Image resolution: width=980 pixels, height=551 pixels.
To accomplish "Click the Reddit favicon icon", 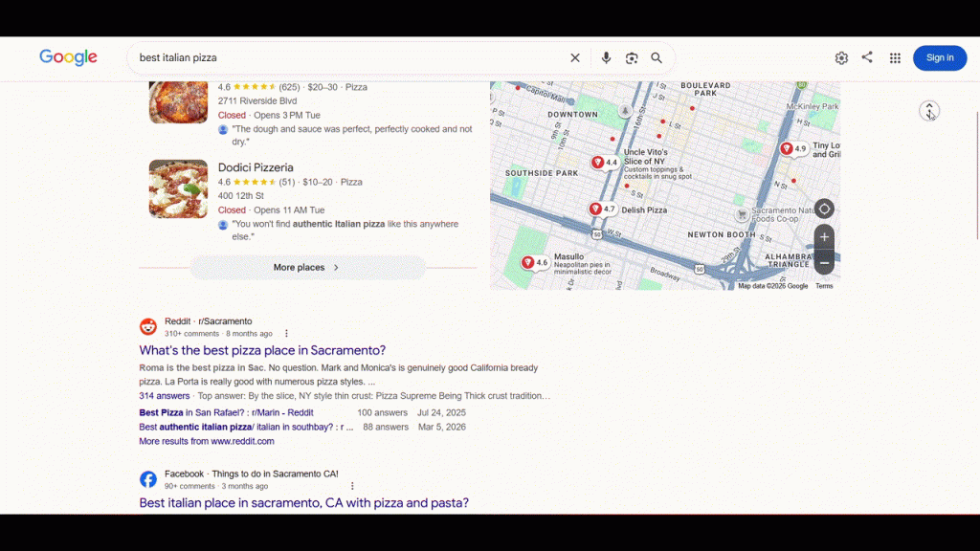I will [148, 327].
